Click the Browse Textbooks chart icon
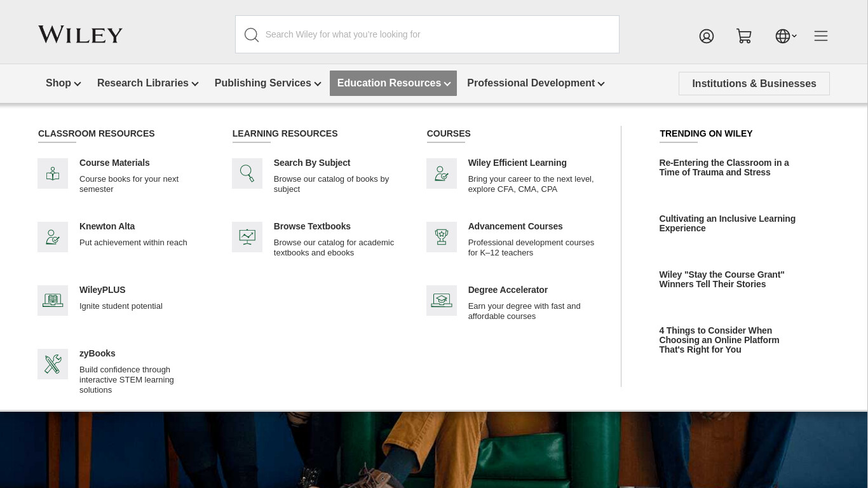This screenshot has width=868, height=488. point(247,237)
